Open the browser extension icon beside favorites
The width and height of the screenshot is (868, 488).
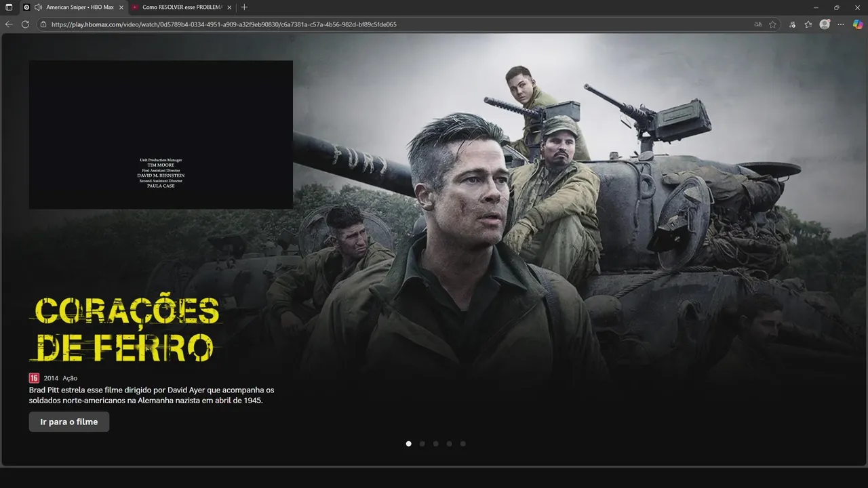pyautogui.click(x=792, y=24)
